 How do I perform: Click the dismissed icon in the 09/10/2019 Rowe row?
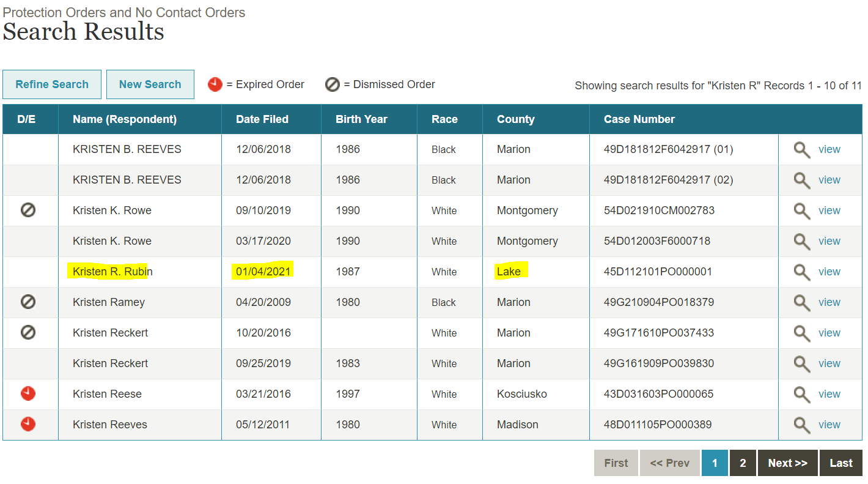click(28, 210)
